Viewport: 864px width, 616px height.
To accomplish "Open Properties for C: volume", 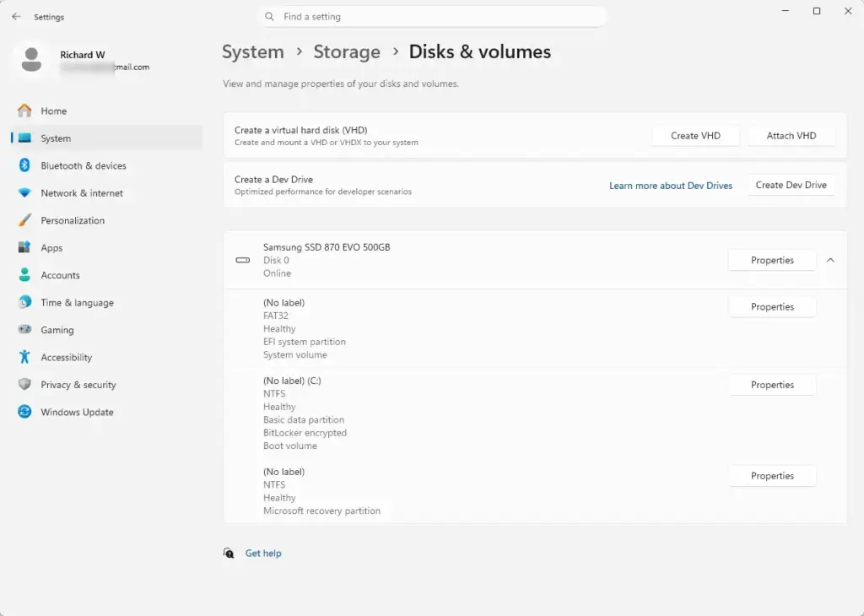I will pos(772,385).
